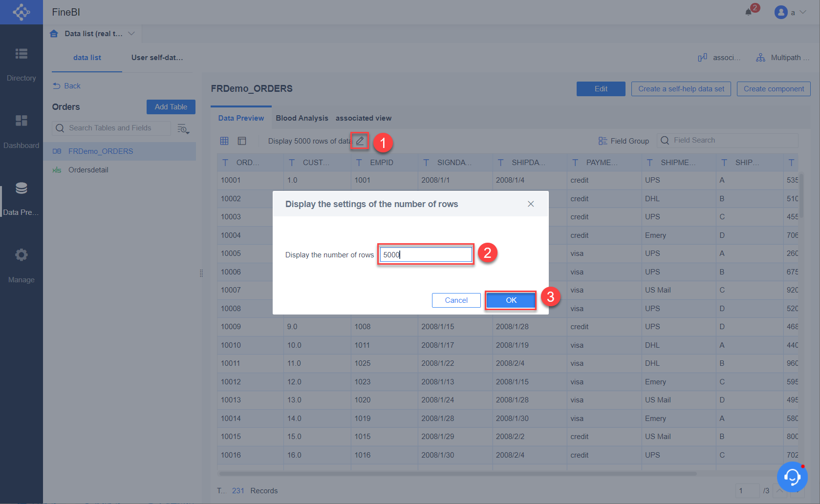The image size is (820, 504).
Task: Go back via the Back link
Action: tap(67, 86)
